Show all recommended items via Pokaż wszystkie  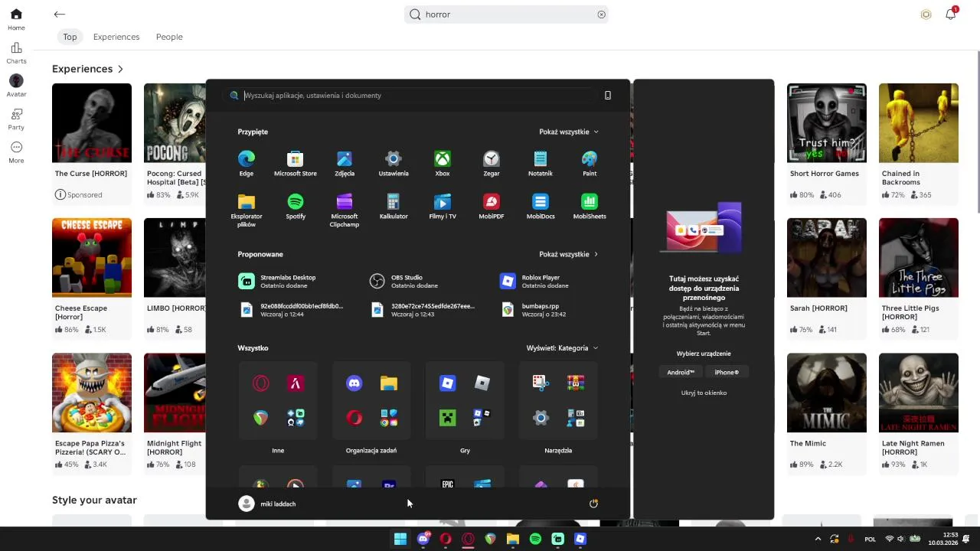[x=569, y=254]
